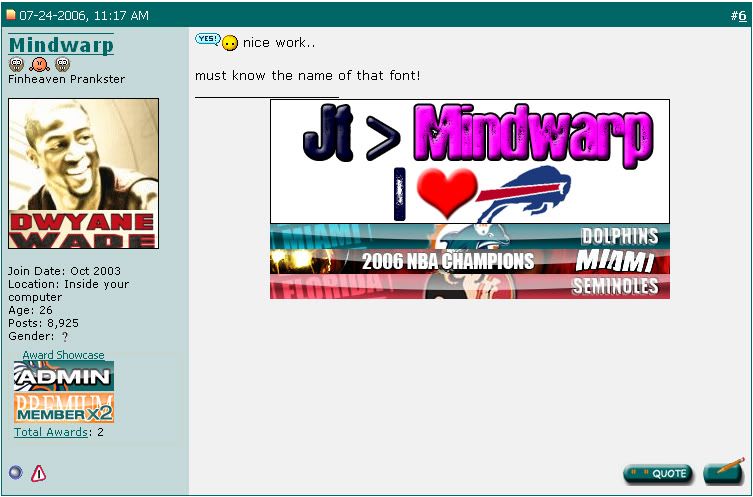
Task: Click the post status icon beside date
Action: tap(11, 15)
